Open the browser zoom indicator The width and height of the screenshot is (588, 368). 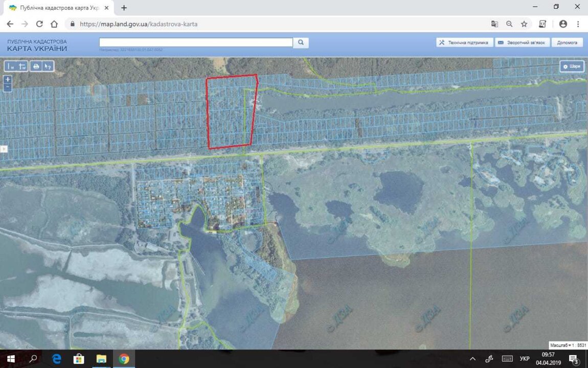click(509, 24)
